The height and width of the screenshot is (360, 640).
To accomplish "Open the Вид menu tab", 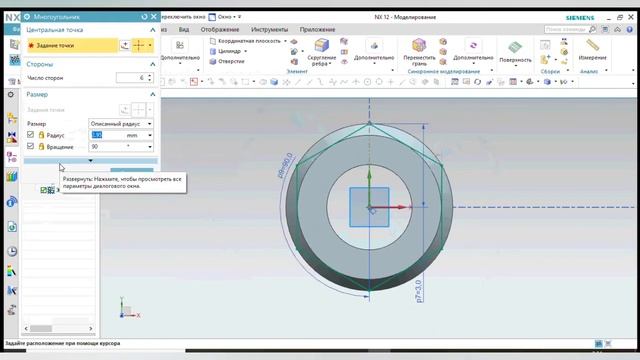I will (x=184, y=29).
